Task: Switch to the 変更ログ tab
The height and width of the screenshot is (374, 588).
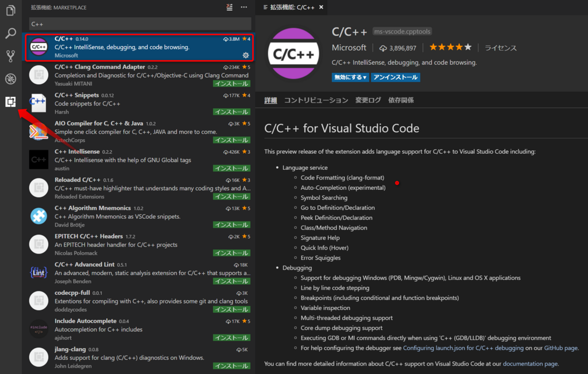Action: click(x=368, y=100)
